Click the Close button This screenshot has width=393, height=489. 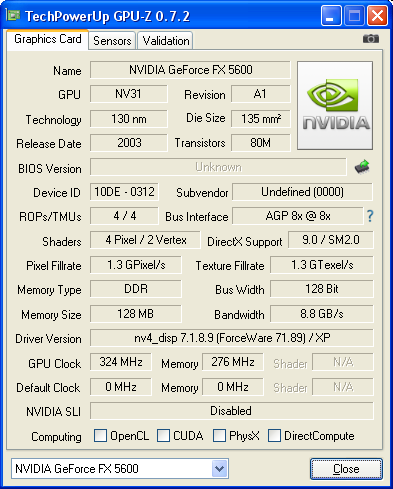point(346,469)
